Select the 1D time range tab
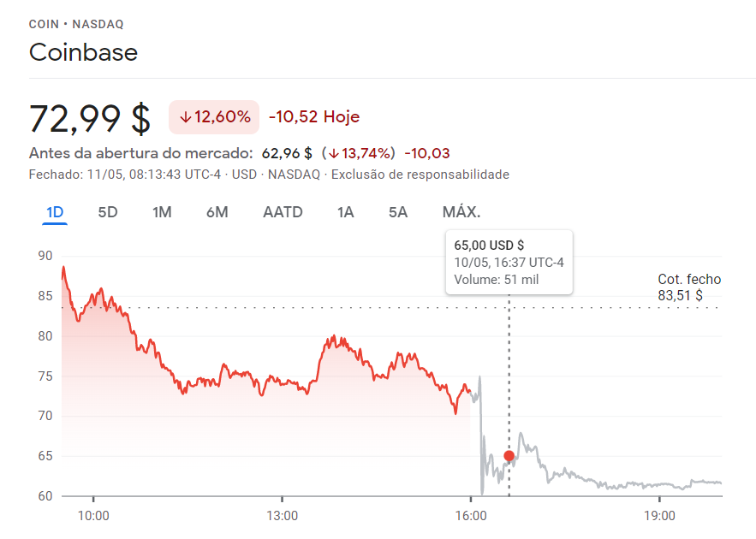 [55, 212]
